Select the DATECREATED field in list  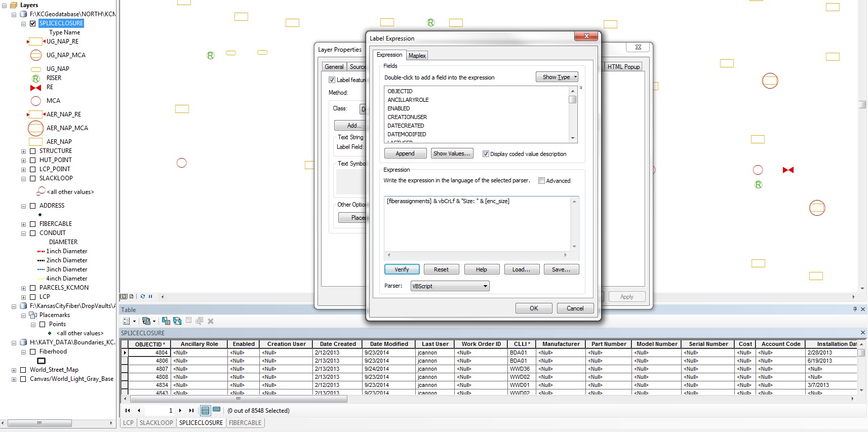tap(406, 126)
